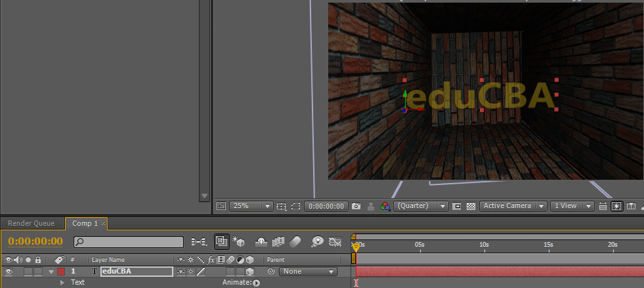Click eduCBA parent pick whip spiral

click(270, 271)
